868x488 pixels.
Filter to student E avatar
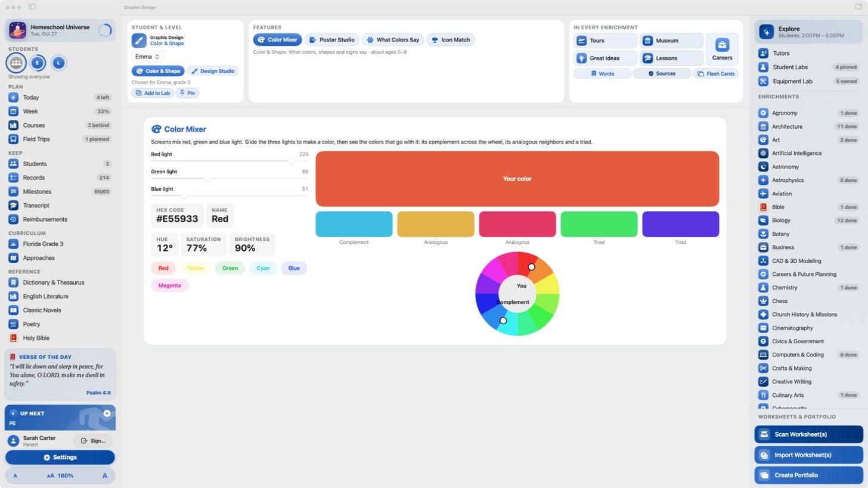tap(38, 63)
